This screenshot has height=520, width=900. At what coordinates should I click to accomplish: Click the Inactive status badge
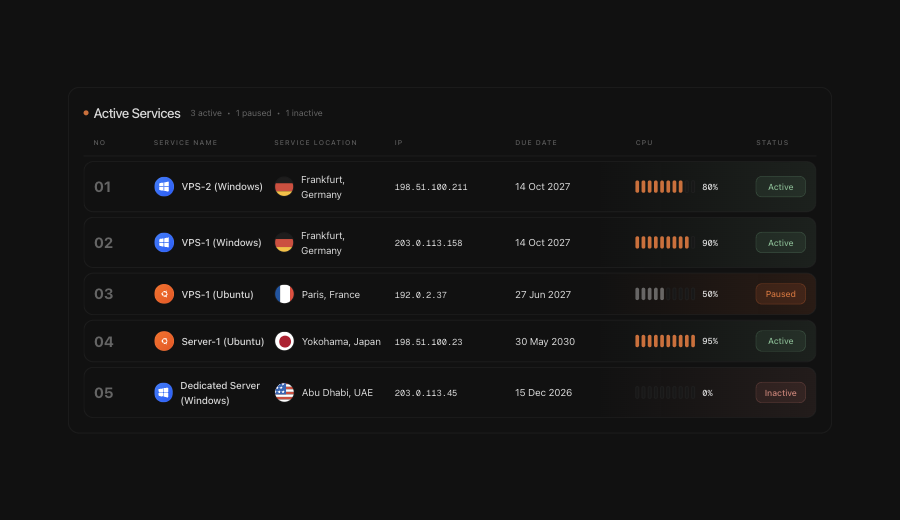point(781,393)
